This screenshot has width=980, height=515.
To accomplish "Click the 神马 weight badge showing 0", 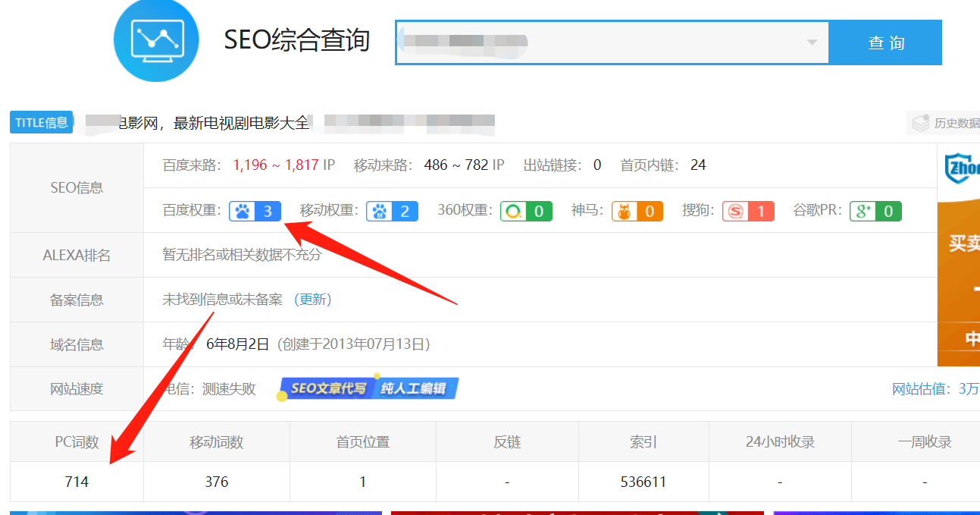I will pyautogui.click(x=637, y=210).
